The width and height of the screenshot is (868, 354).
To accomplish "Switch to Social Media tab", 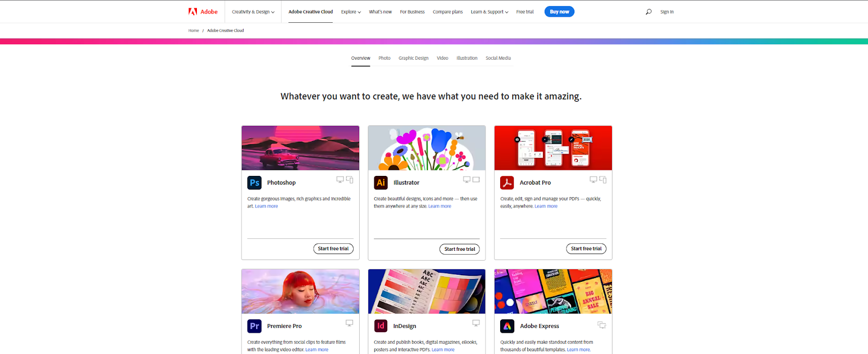I will coord(498,58).
